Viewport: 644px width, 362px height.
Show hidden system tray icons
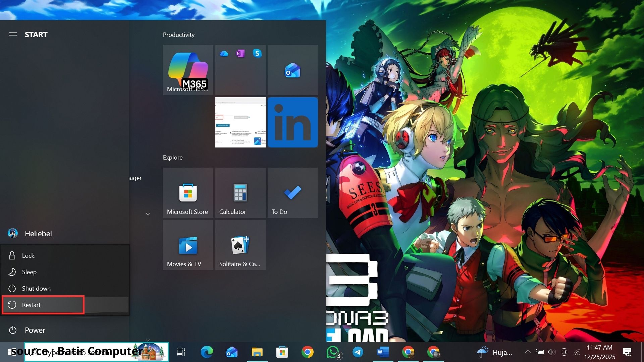coord(528,352)
